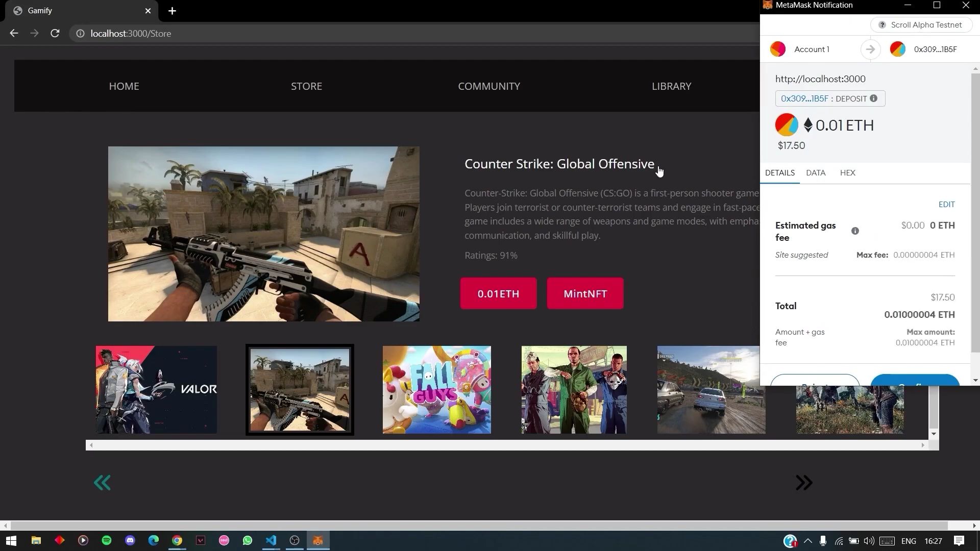Image resolution: width=980 pixels, height=551 pixels.
Task: Open the media player taskbar icon
Action: click(83, 541)
